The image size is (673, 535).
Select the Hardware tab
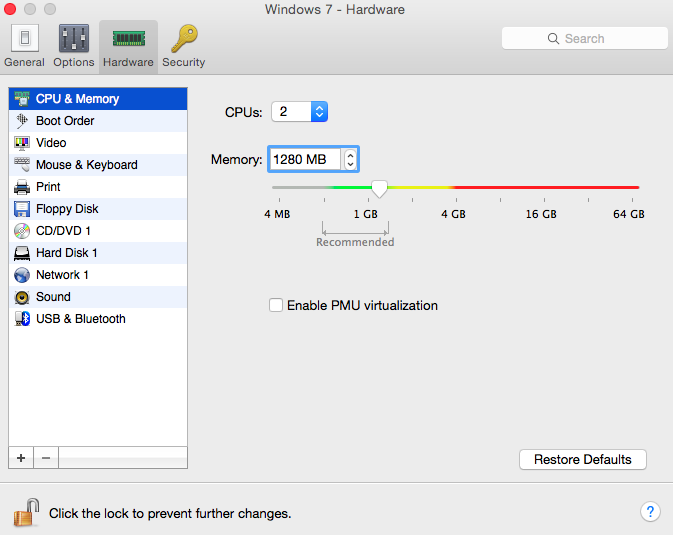pos(128,46)
